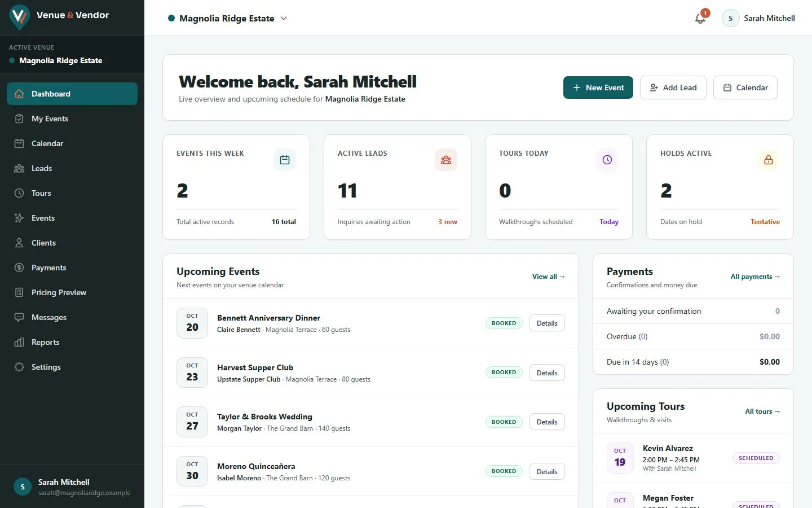Click the Leads people icon in sidebar

(19, 168)
